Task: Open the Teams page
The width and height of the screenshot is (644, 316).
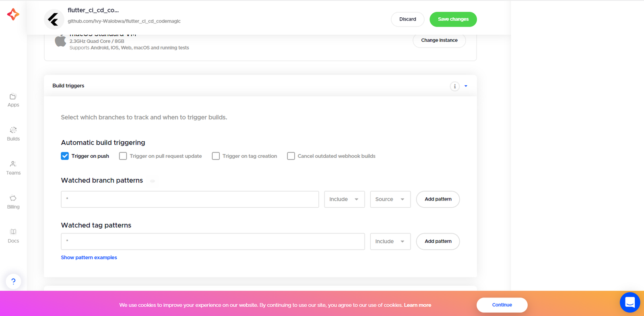Action: click(x=13, y=168)
